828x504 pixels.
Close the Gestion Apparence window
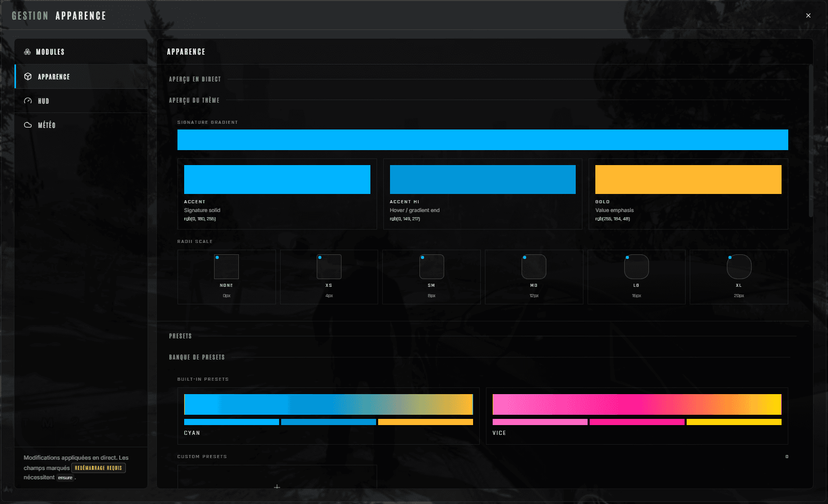[808, 15]
